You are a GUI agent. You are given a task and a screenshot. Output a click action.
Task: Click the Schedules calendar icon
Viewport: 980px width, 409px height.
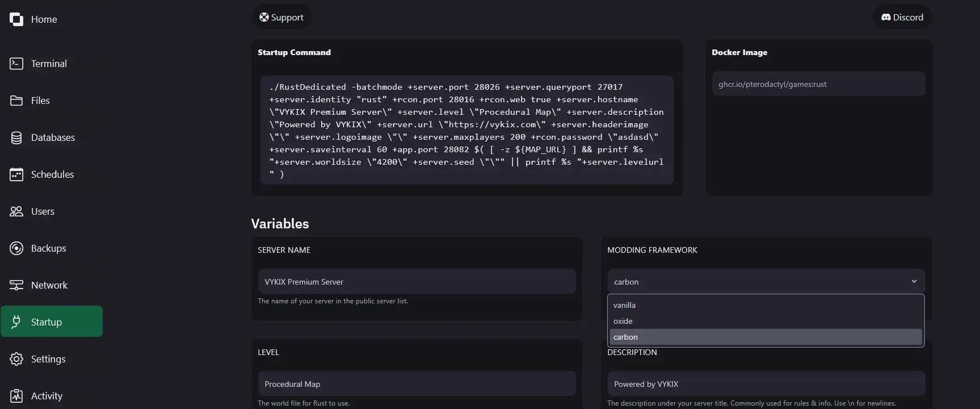(16, 174)
